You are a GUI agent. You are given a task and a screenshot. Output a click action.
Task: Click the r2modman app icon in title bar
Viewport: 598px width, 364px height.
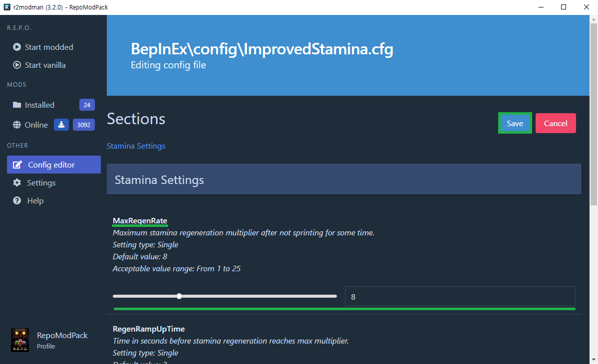[7, 7]
